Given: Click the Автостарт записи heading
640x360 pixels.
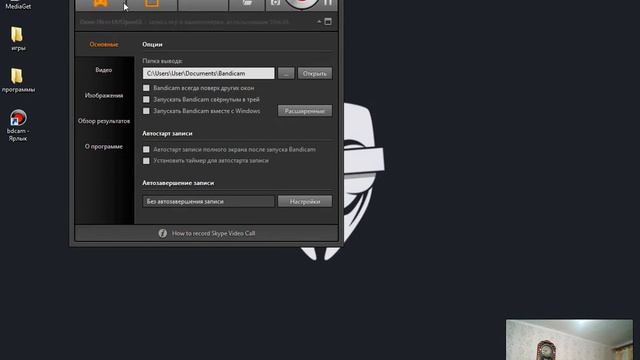Looking at the screenshot, I should [x=167, y=133].
